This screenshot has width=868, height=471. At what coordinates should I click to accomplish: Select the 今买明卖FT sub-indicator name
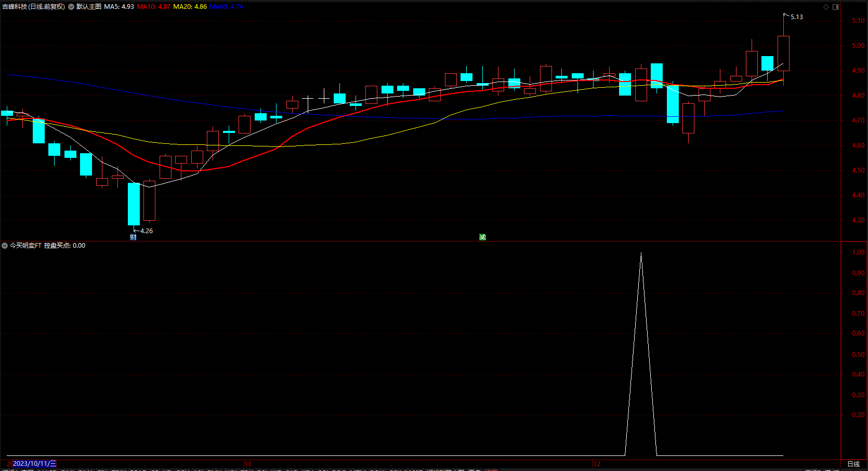pyautogui.click(x=25, y=246)
